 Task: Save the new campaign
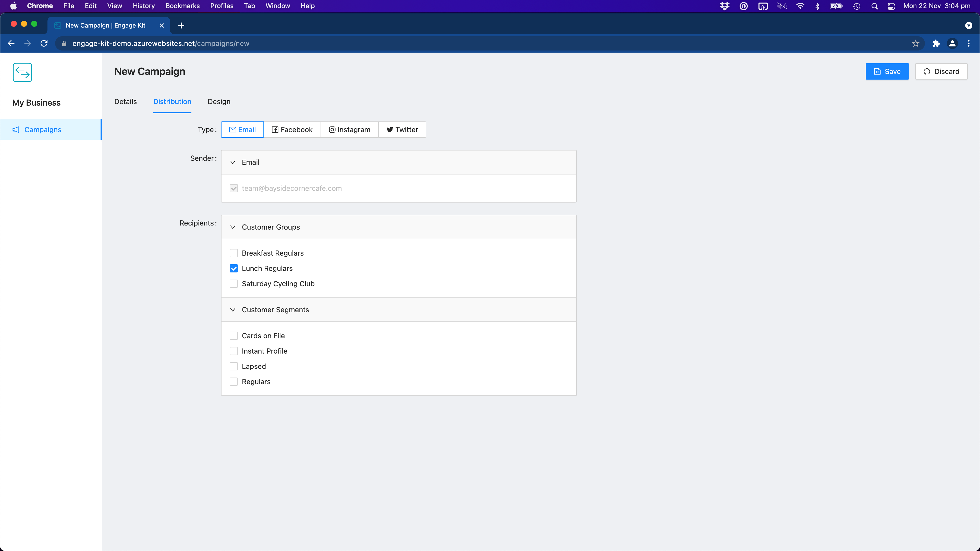(887, 71)
